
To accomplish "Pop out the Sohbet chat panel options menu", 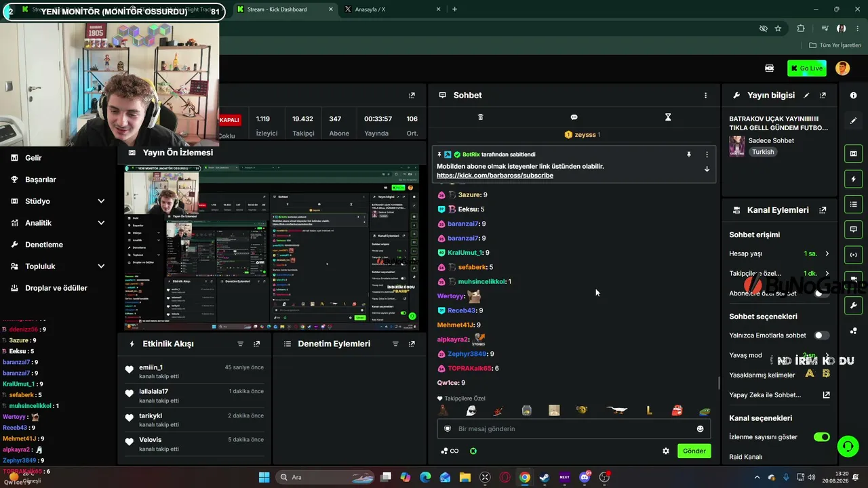I will click(705, 96).
